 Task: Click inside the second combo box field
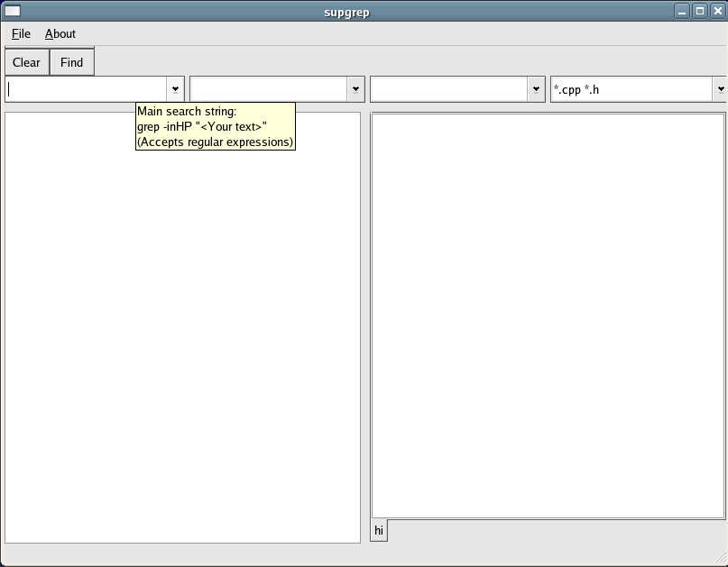268,89
